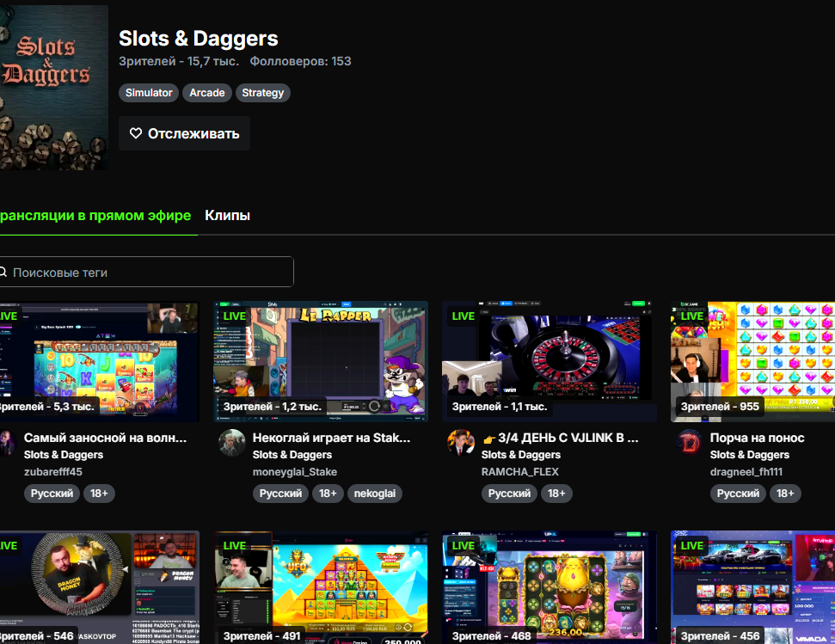835x644 pixels.
Task: Click Slots & Daggers under zubarefff45's stream title
Action: coord(64,455)
